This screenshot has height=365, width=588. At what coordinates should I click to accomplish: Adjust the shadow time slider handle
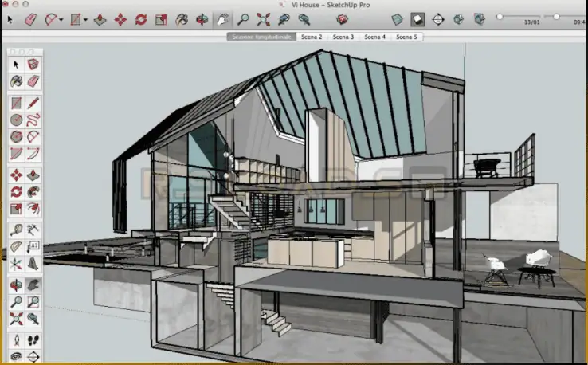click(556, 17)
